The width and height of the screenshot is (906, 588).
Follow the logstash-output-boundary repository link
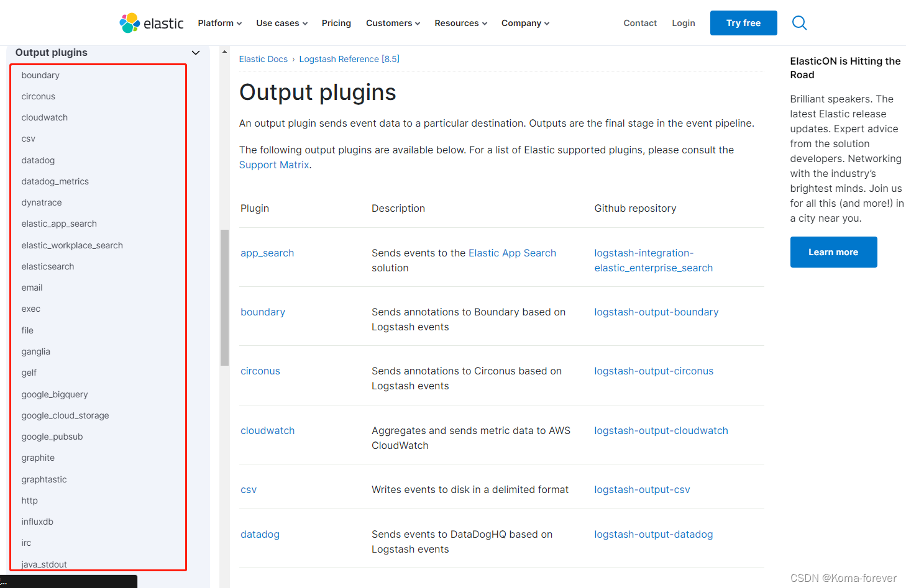pos(656,312)
